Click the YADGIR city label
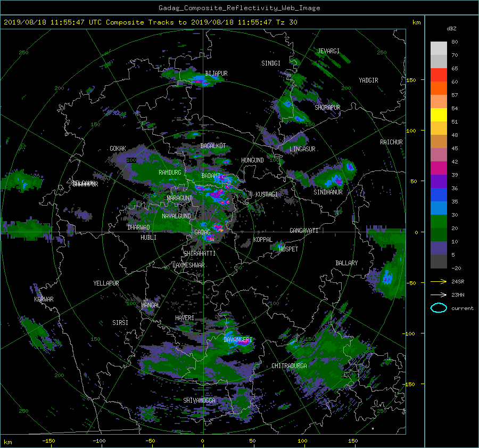The image size is (479, 448). tap(368, 80)
